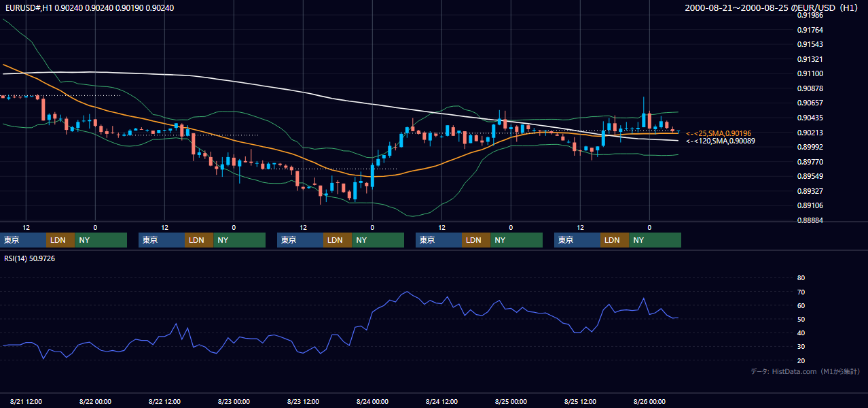Select the 8/25 12:00 time label
The width and height of the screenshot is (868, 408).
point(581,402)
